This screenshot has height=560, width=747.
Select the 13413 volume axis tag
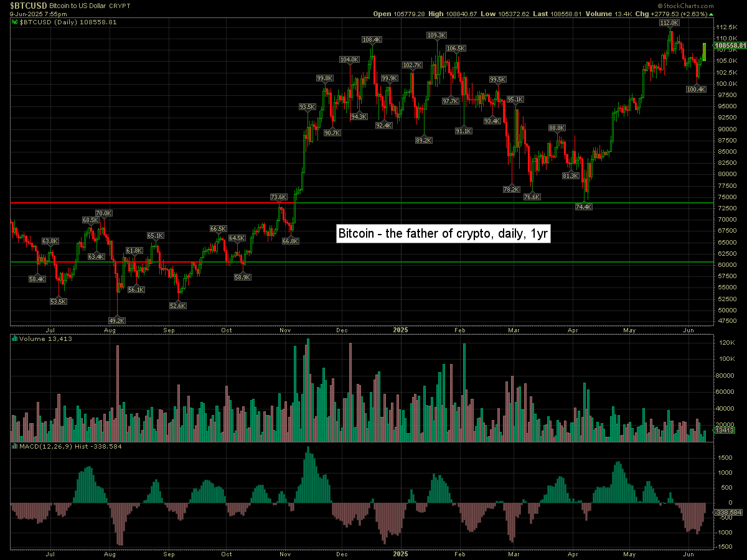tap(724, 430)
